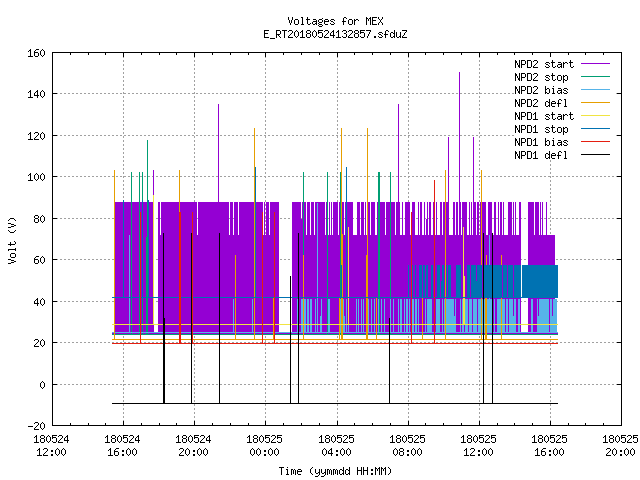The height and width of the screenshot is (480, 640).
Task: Click the NPD2 start legend purple line
Action: 595,64
